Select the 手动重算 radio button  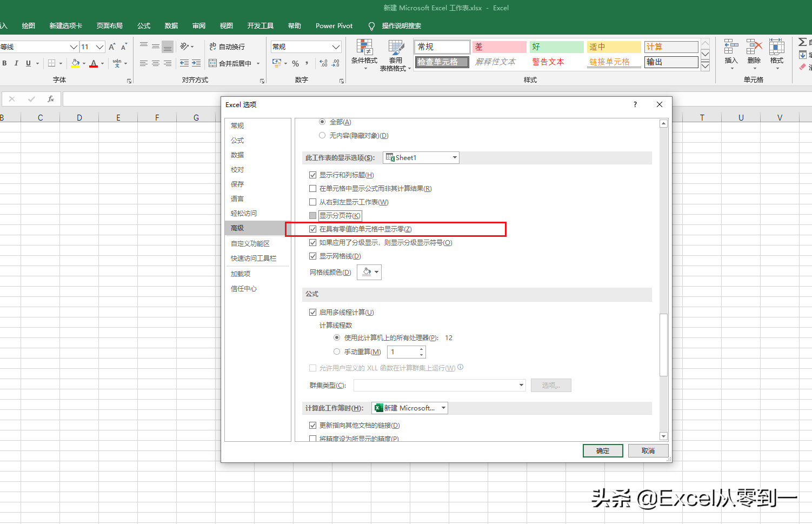pyautogui.click(x=337, y=352)
